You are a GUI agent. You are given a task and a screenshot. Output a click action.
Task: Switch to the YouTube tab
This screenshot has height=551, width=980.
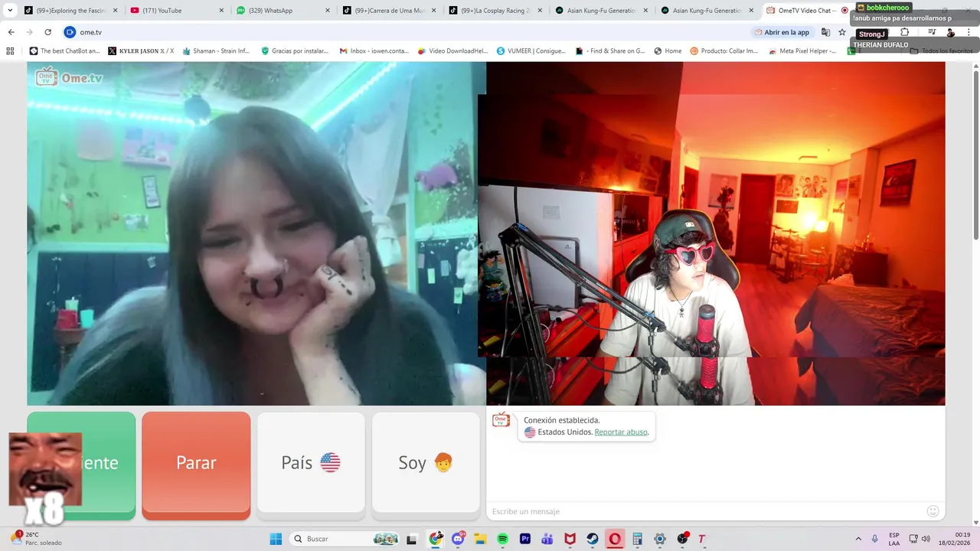tap(176, 11)
